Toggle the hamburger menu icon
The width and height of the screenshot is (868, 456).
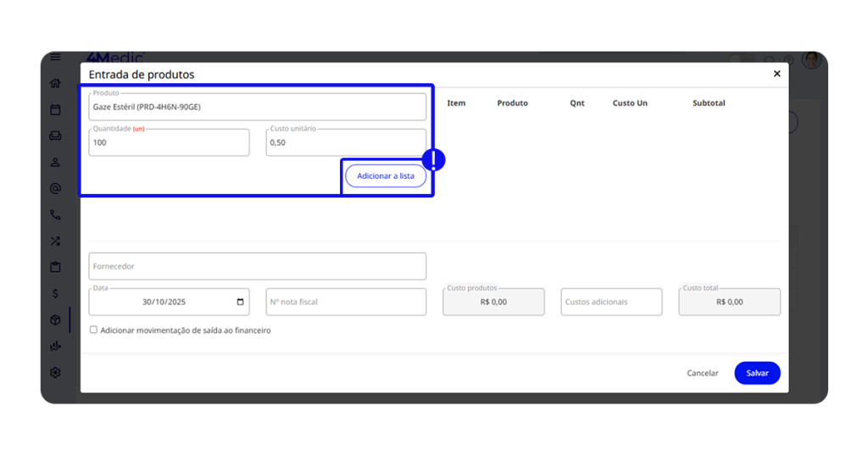point(55,58)
